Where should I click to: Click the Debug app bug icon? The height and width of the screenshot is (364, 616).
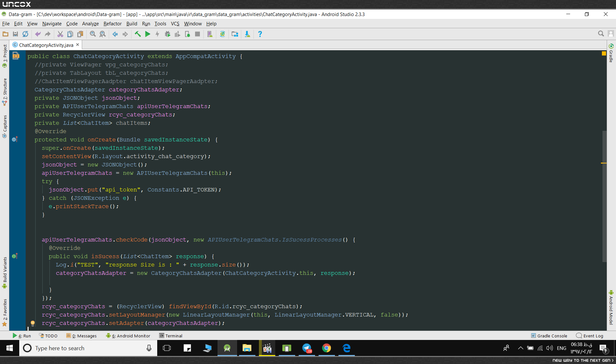[x=167, y=34]
